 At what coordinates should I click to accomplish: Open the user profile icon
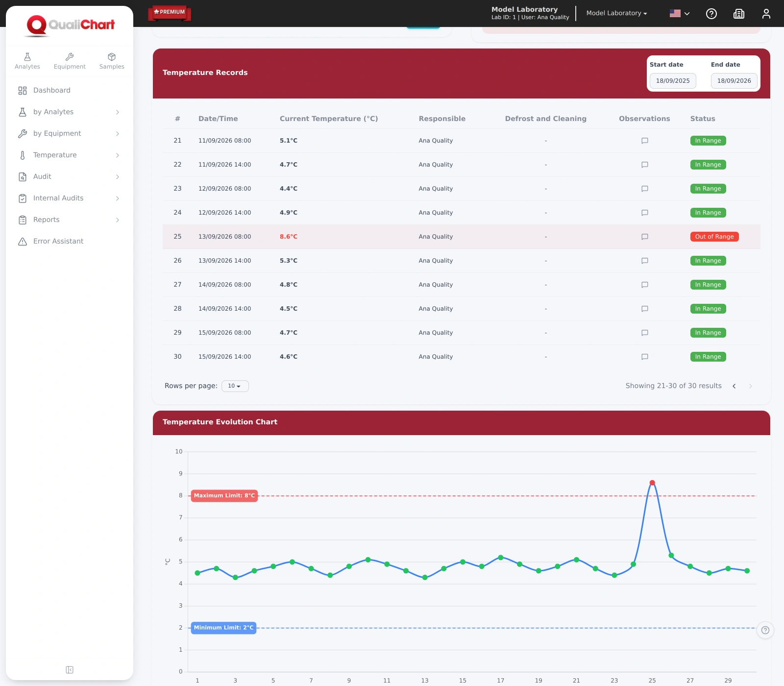pyautogui.click(x=766, y=14)
